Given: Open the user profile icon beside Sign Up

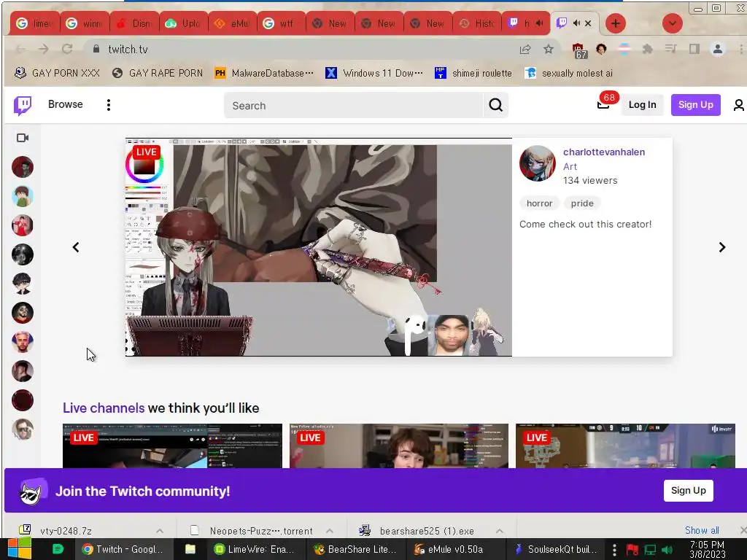Looking at the screenshot, I should point(738,105).
